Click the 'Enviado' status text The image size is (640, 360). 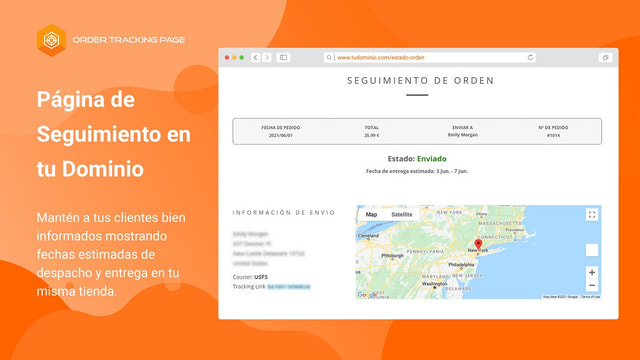431,159
